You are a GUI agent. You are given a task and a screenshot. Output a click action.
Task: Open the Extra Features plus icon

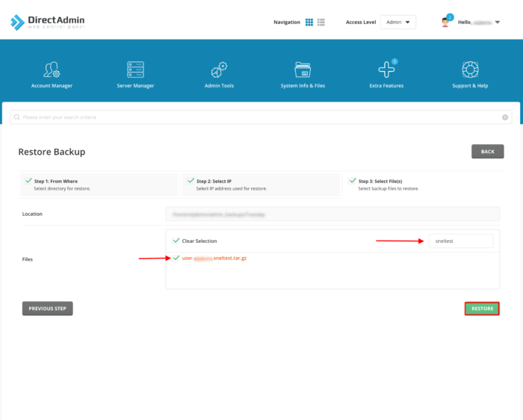pyautogui.click(x=386, y=70)
